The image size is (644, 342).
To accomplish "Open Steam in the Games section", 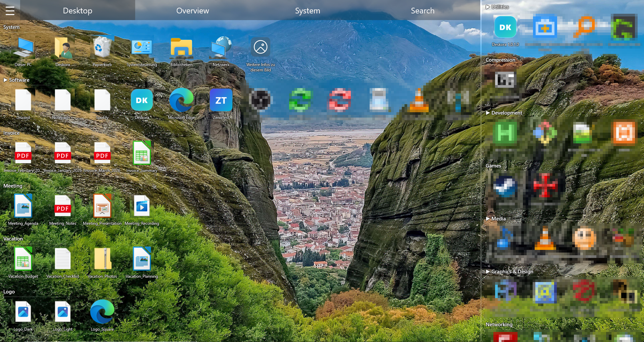I will [x=505, y=188].
